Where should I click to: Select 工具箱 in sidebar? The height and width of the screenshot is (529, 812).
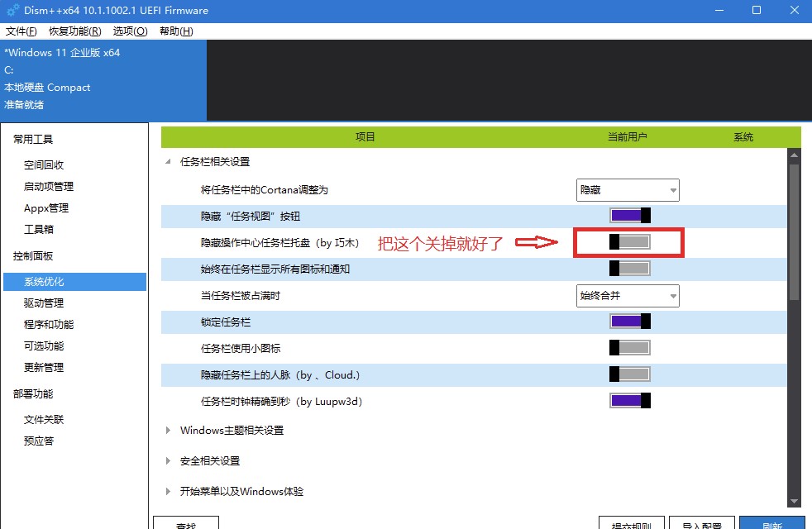pyautogui.click(x=38, y=229)
